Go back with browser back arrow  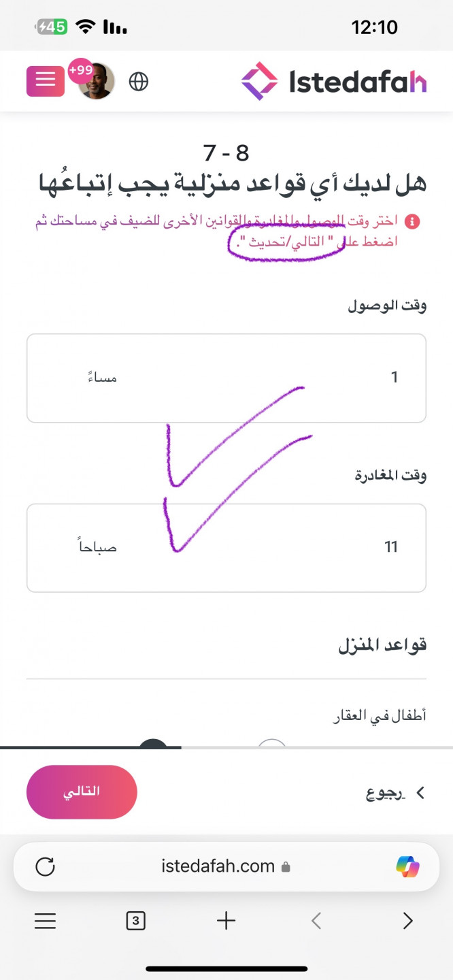[x=316, y=921]
